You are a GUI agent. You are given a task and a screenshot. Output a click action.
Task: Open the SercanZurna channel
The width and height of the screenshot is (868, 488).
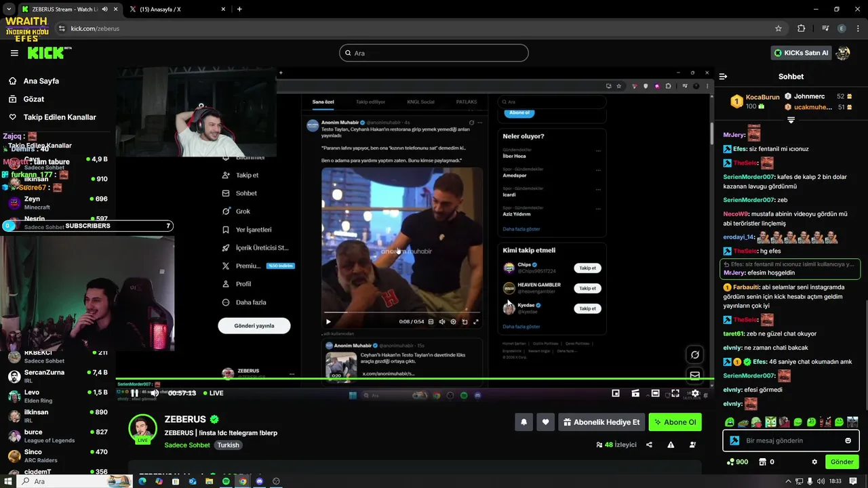click(x=58, y=376)
